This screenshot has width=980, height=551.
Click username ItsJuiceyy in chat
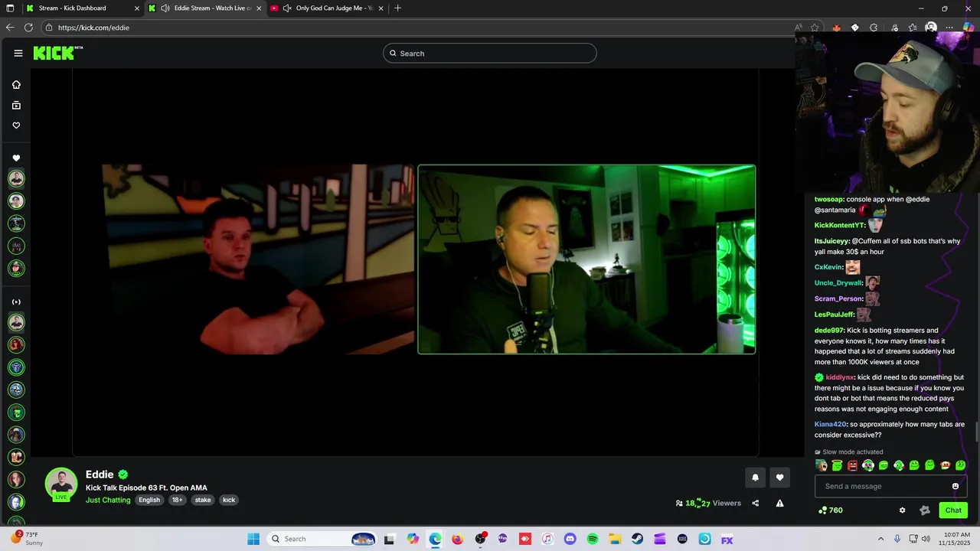[832, 241]
